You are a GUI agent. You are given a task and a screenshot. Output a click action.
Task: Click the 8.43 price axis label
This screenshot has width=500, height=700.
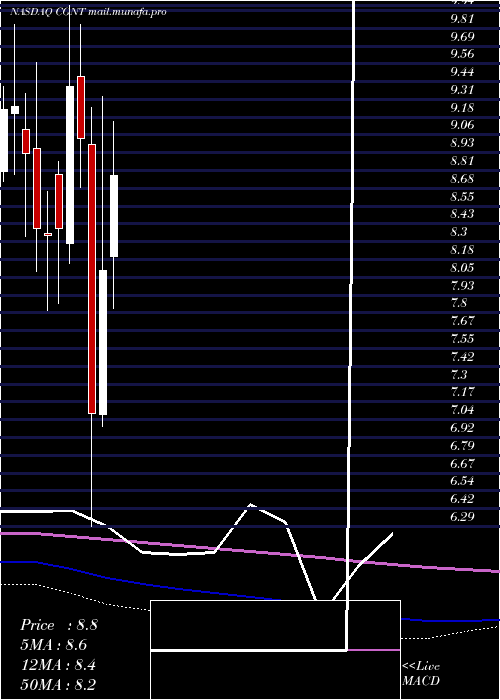tap(462, 214)
